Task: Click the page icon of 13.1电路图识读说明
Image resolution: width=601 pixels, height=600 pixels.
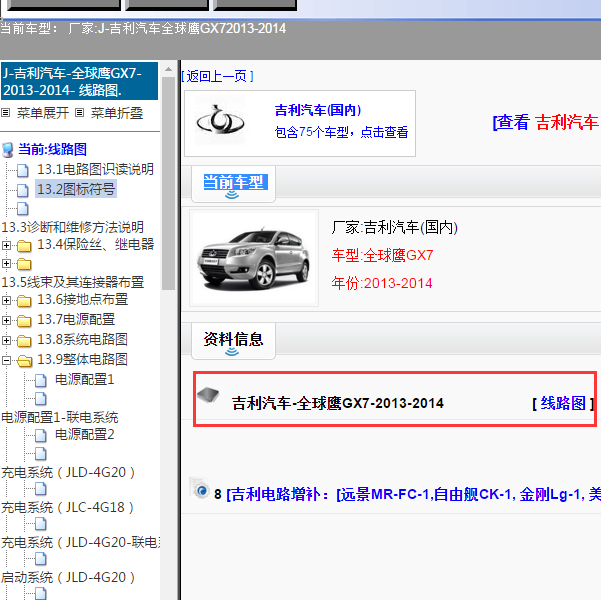Action: pyautogui.click(x=23, y=170)
